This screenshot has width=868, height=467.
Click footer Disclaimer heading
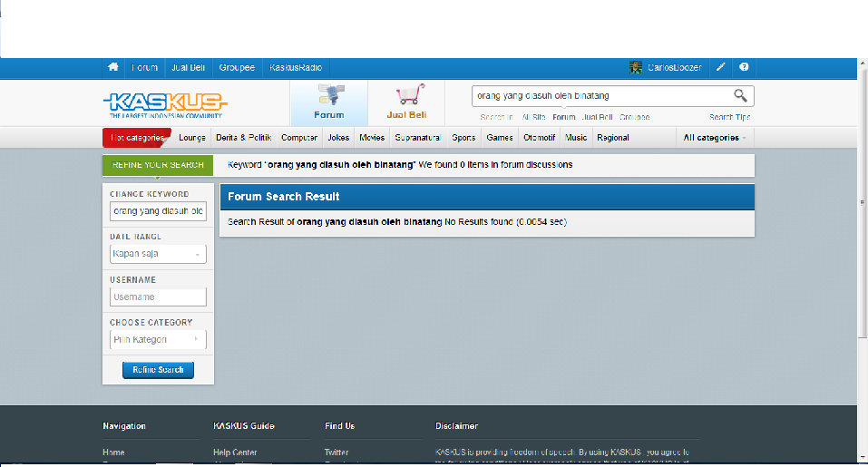456,426
